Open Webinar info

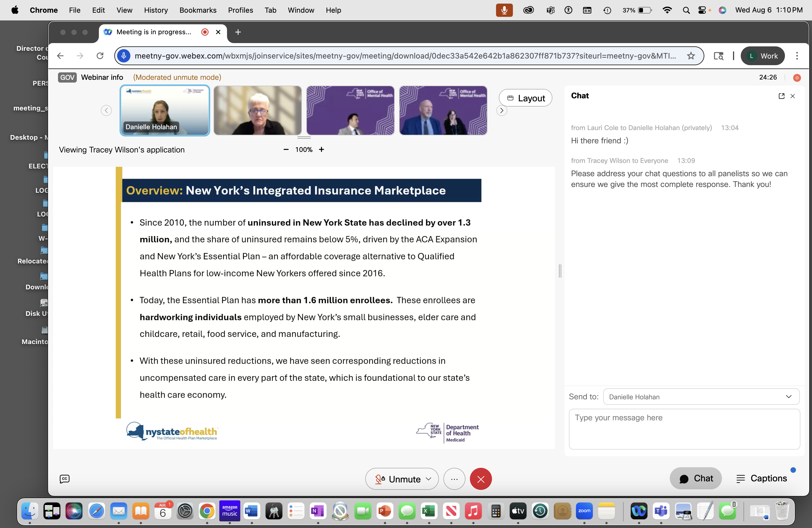102,77
